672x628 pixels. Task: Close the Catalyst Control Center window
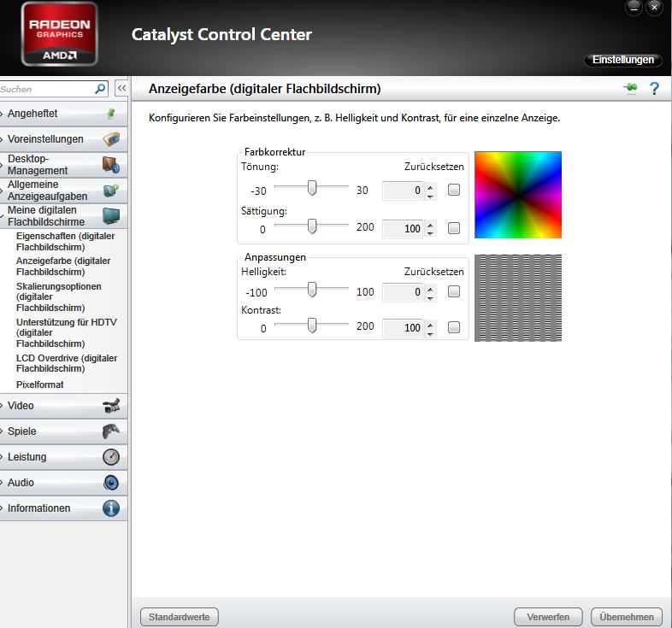(654, 8)
